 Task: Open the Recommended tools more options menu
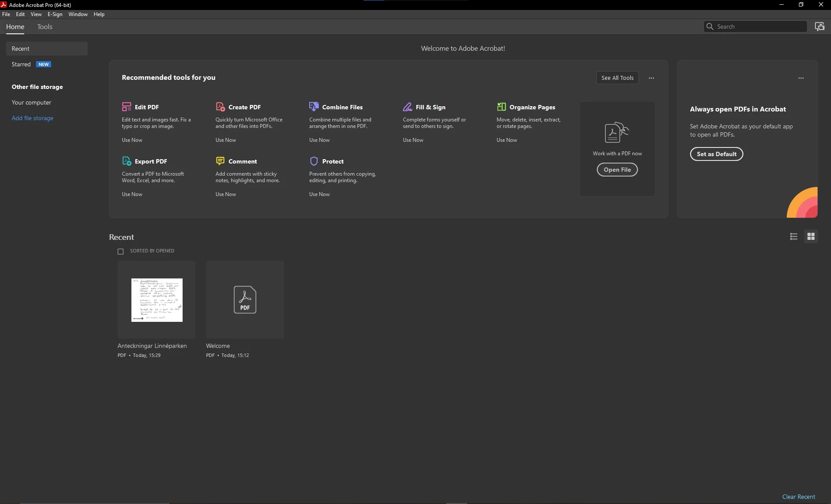(651, 78)
